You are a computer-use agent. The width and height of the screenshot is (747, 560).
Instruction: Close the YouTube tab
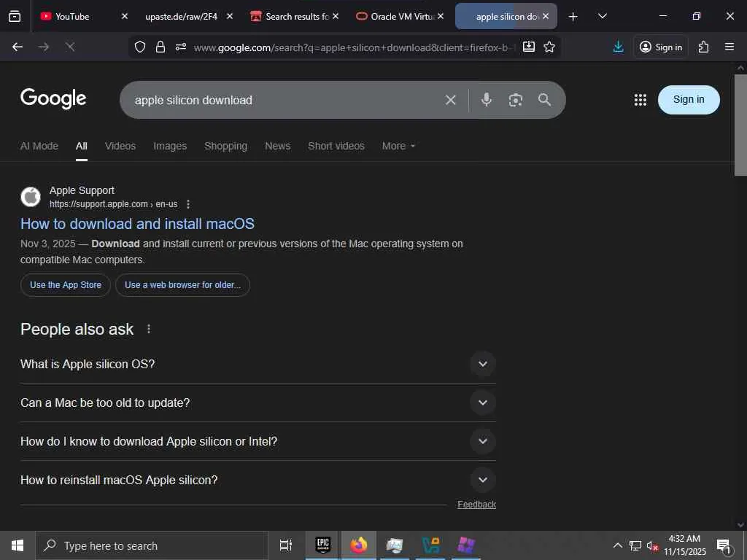(x=124, y=16)
